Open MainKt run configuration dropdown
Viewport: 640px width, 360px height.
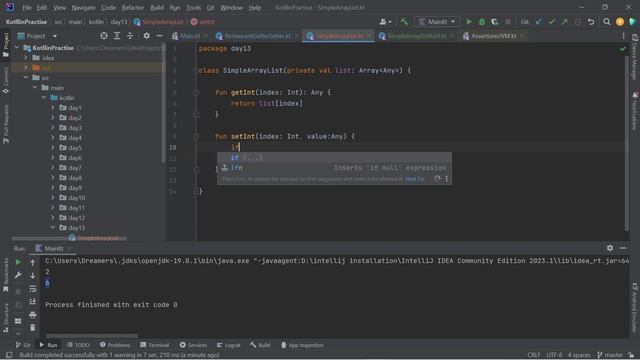tap(437, 22)
